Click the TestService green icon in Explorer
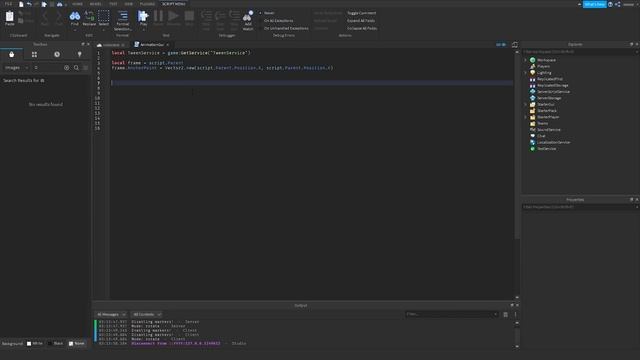Screen dimensions: 640x360 (532, 149)
